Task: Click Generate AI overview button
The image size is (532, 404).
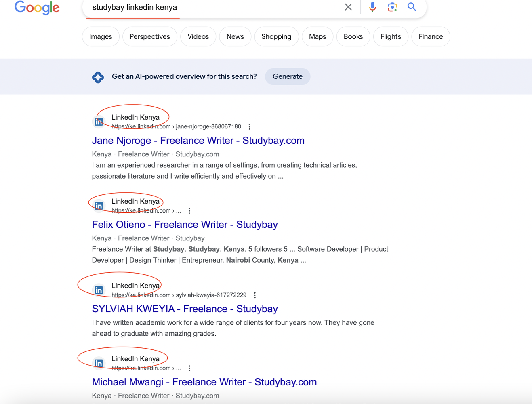Action: 288,77
